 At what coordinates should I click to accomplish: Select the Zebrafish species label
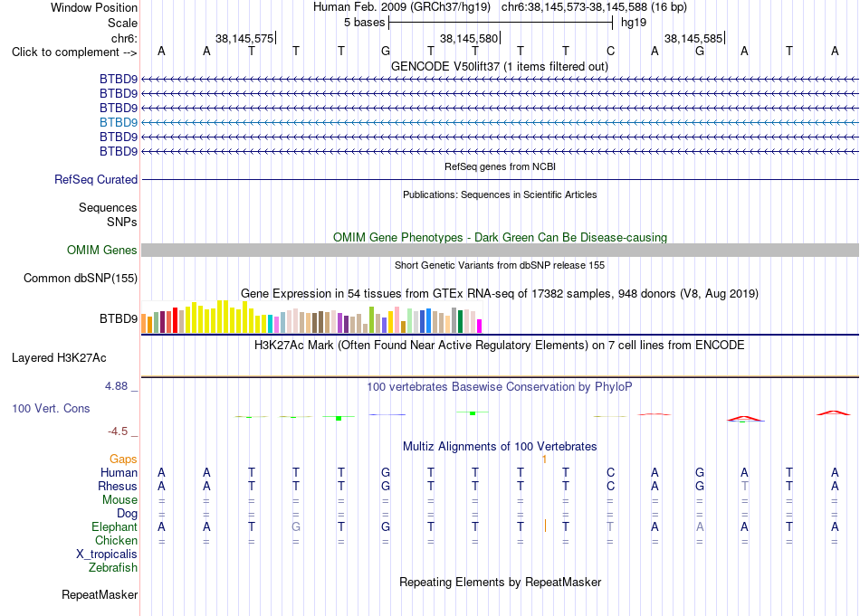pyautogui.click(x=113, y=567)
